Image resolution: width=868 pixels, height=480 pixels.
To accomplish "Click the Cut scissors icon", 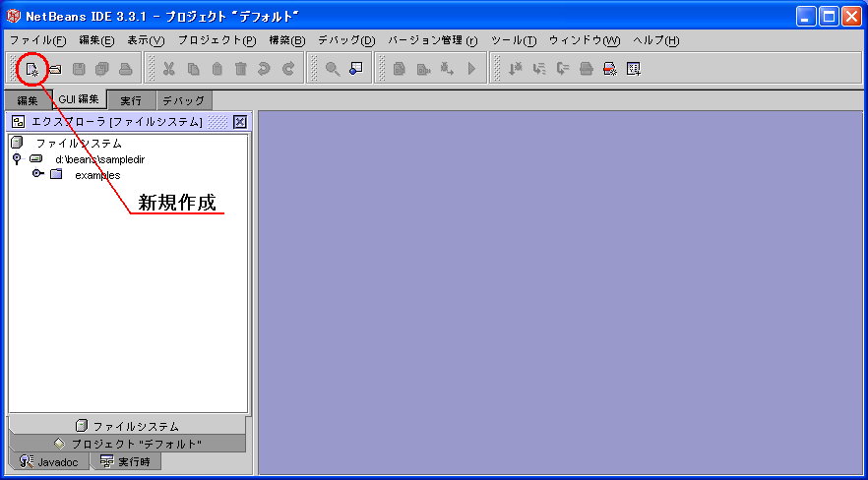I will tap(169, 69).
